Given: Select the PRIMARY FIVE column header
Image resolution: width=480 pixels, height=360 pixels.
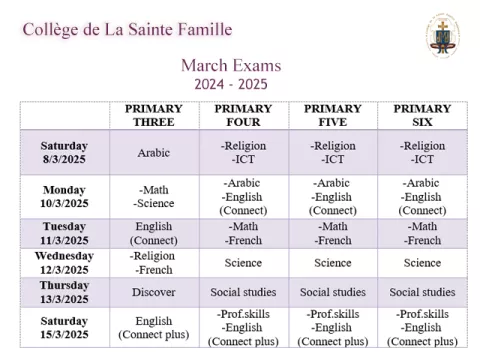Looking at the screenshot, I should point(333,115).
